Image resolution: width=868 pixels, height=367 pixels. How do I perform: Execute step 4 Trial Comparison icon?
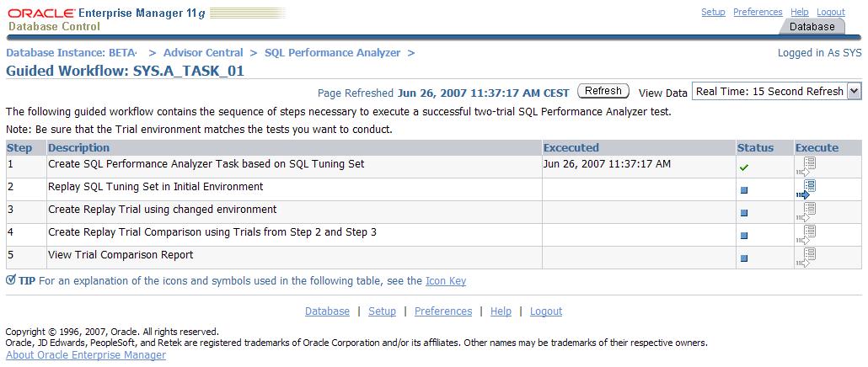(806, 235)
